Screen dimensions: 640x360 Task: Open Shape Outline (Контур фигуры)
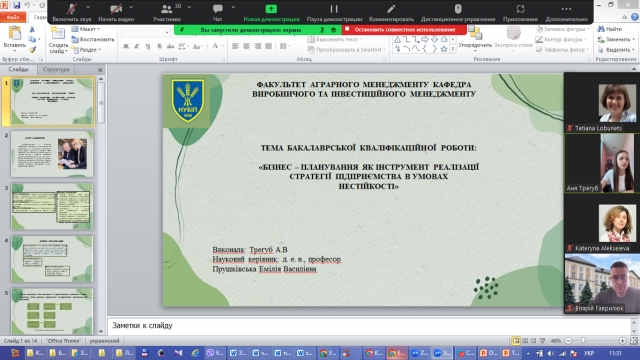(561, 39)
